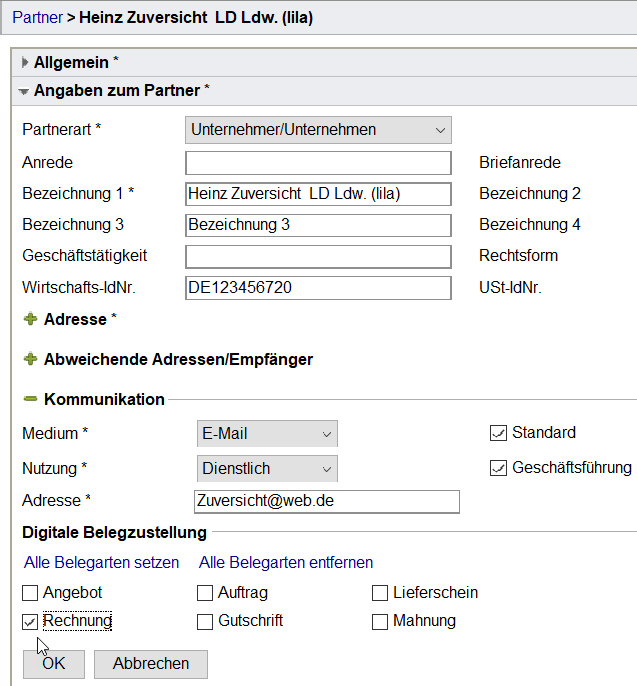Confirm with the OK button
Image resolution: width=637 pixels, height=686 pixels.
click(54, 664)
